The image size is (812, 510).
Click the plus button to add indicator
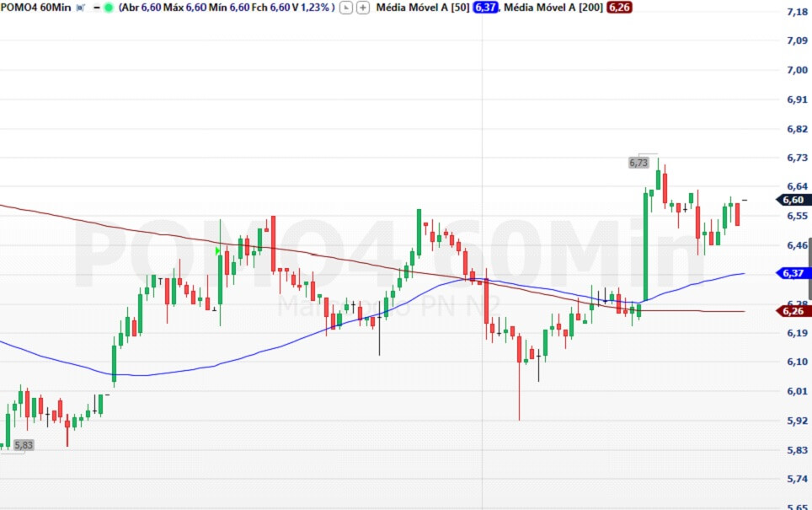coord(363,8)
